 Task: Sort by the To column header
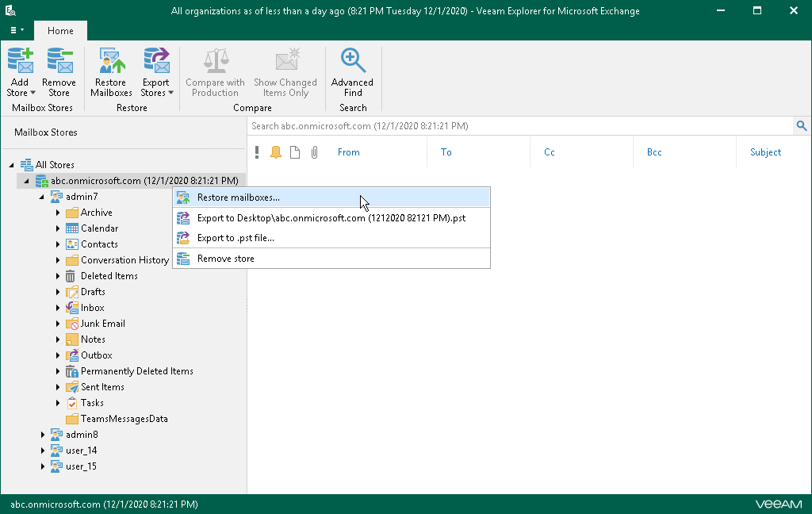click(446, 152)
